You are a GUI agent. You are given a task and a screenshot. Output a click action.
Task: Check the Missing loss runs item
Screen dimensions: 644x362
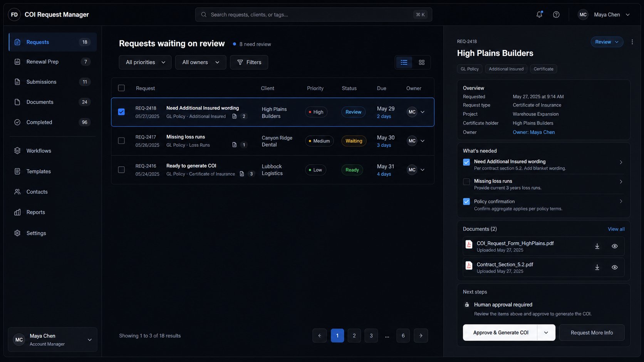(x=466, y=182)
